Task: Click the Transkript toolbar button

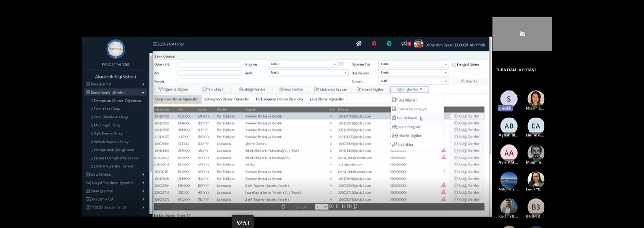Action: click(213, 89)
